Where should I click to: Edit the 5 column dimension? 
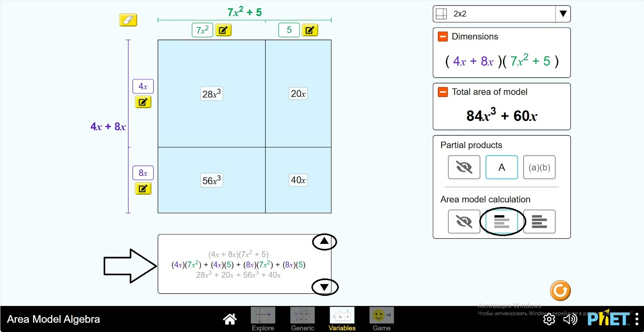pos(310,30)
